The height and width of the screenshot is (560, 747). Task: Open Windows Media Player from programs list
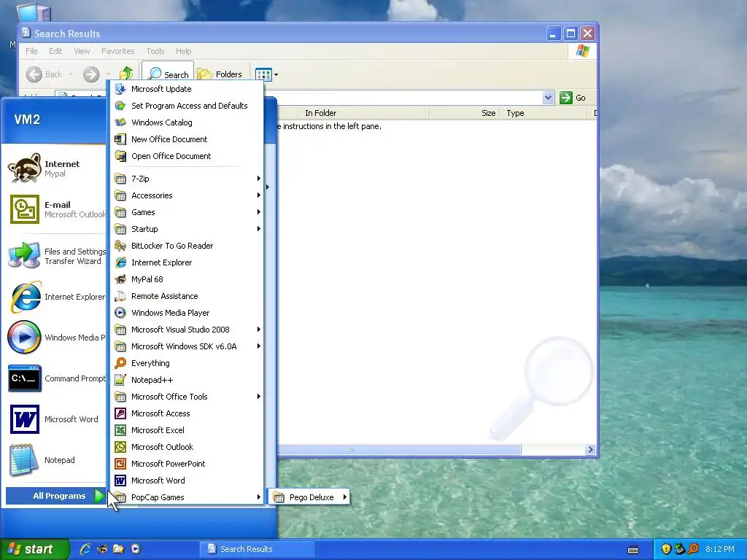tap(187, 313)
